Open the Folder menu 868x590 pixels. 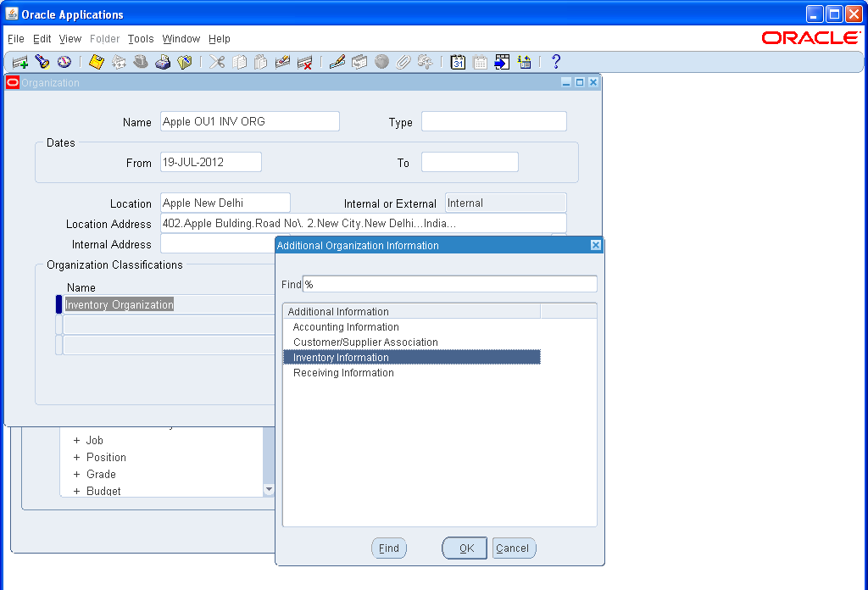pyautogui.click(x=104, y=39)
